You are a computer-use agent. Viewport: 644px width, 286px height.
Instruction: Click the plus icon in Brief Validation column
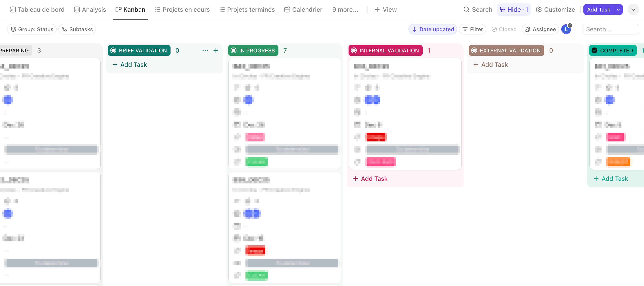216,50
